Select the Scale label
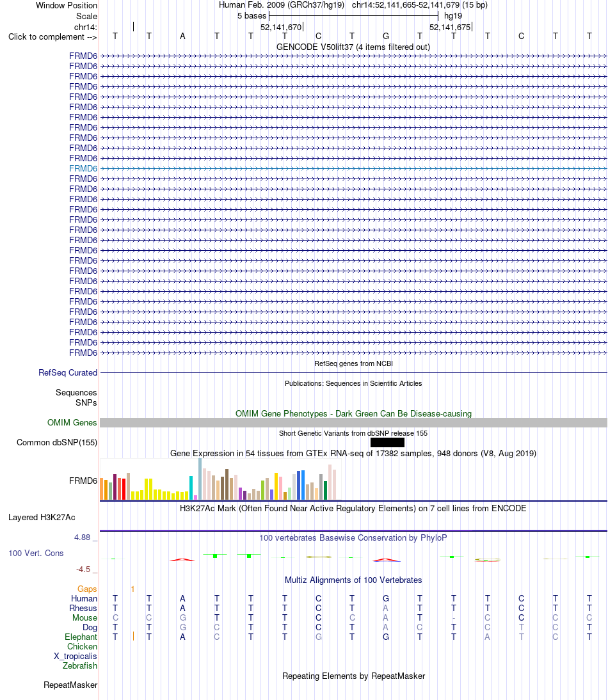The image size is (608, 700). pyautogui.click(x=86, y=16)
